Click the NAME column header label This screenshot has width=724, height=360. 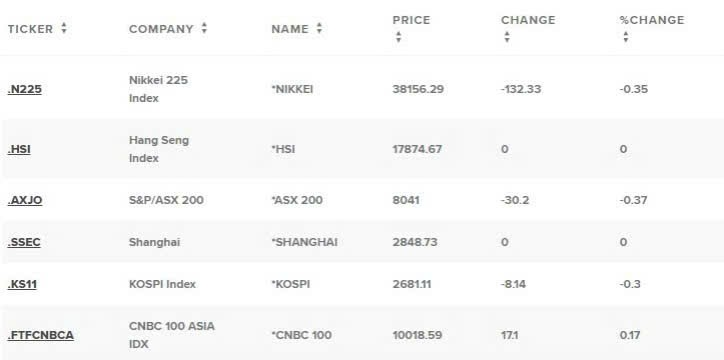(290, 29)
